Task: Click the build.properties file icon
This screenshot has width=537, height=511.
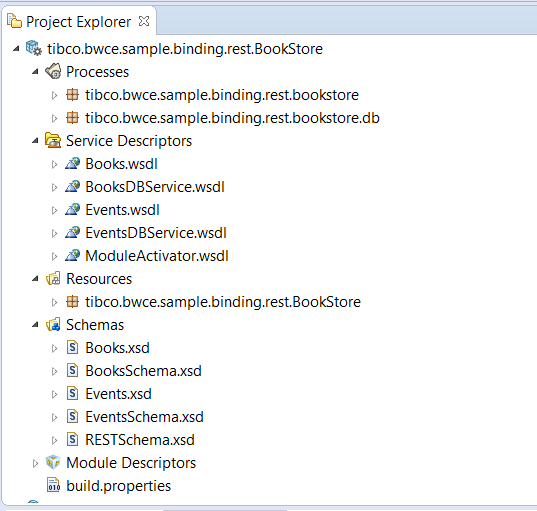Action: tap(54, 485)
